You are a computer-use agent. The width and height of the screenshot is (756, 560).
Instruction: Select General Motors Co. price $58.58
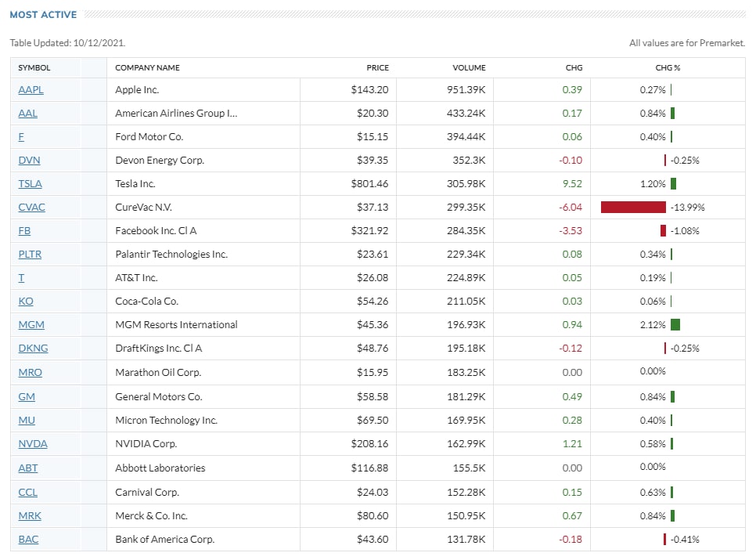click(x=373, y=397)
